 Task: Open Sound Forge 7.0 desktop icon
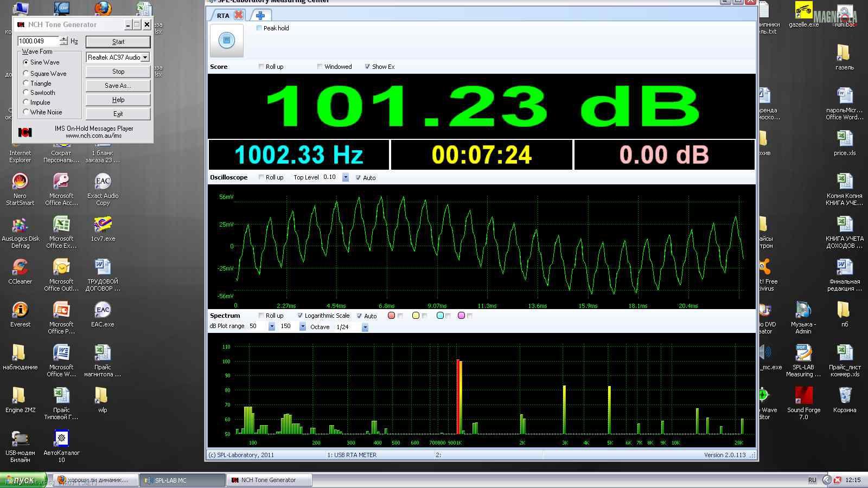tap(803, 397)
